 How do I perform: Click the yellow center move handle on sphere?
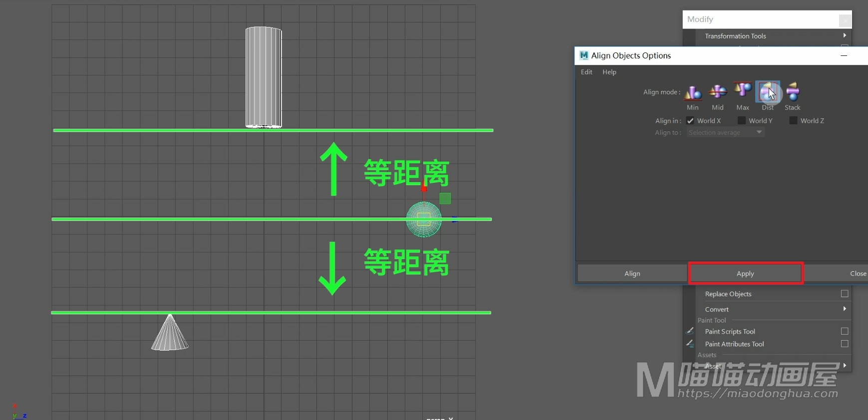[x=424, y=219]
